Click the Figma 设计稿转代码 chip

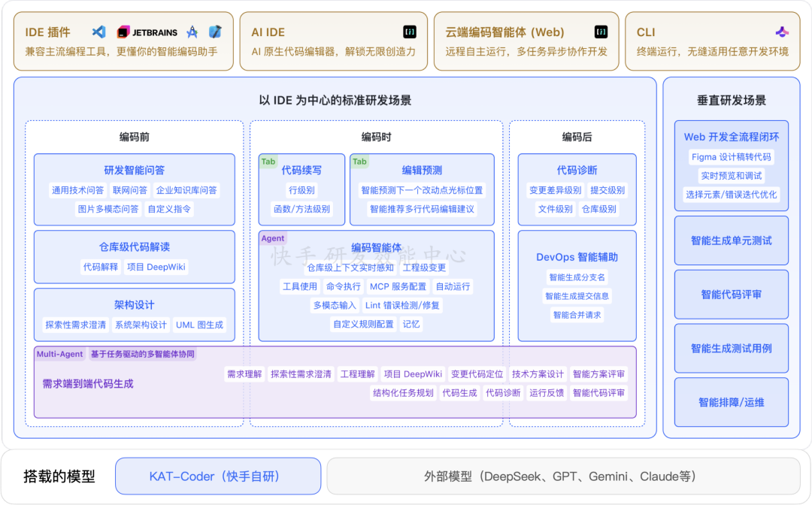732,157
